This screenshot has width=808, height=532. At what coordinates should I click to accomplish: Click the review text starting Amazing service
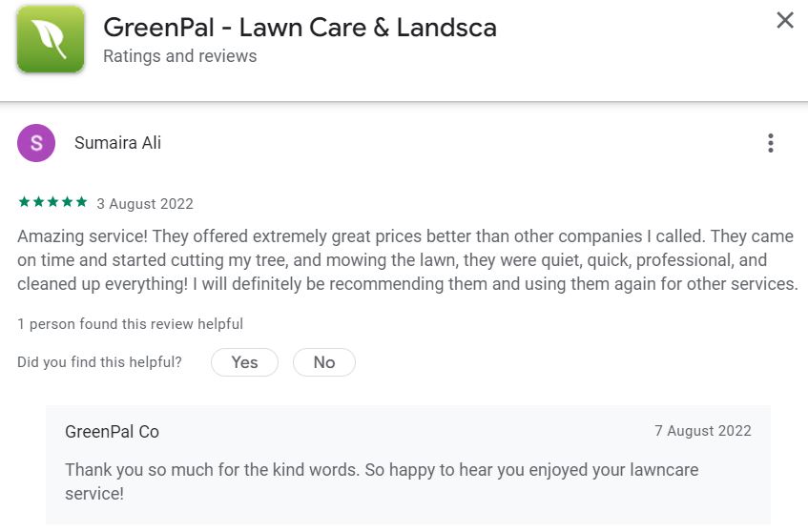(x=405, y=260)
